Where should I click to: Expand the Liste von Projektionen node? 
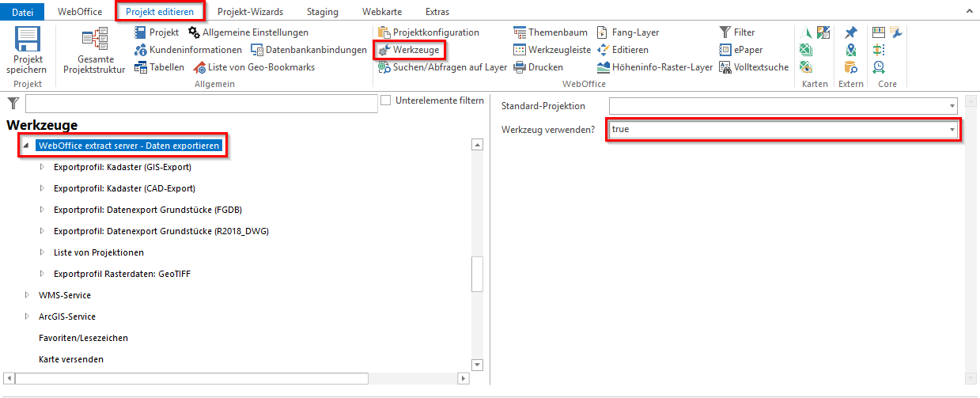[x=42, y=252]
